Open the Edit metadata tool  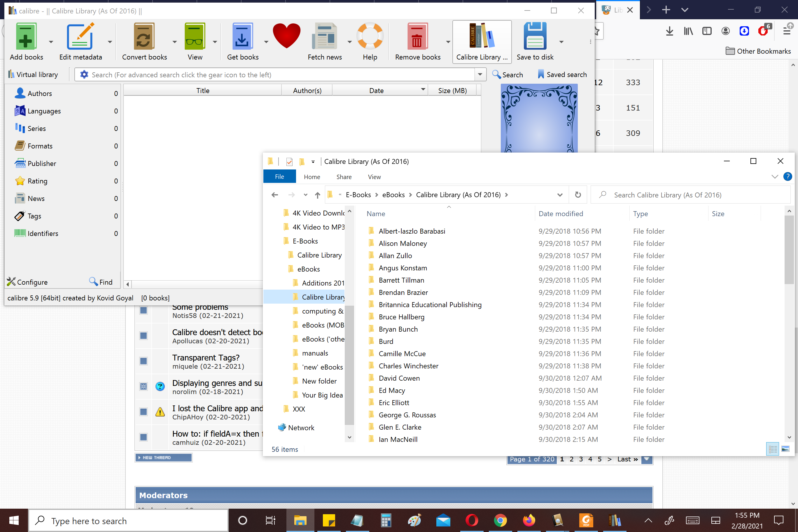coord(80,37)
